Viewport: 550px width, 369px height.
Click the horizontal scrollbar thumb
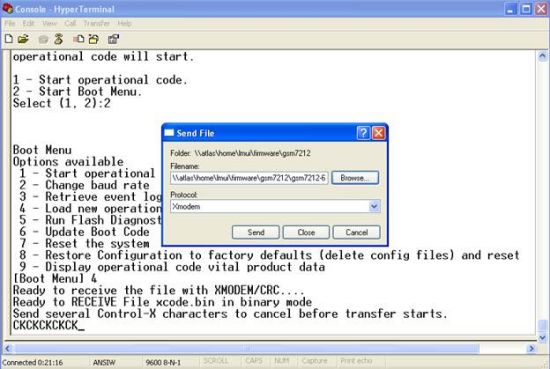[x=247, y=348]
